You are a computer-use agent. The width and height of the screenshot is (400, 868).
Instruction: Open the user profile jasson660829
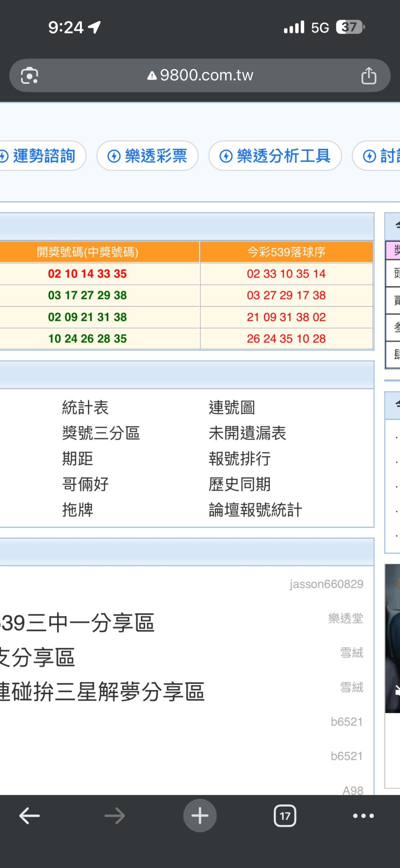click(326, 584)
